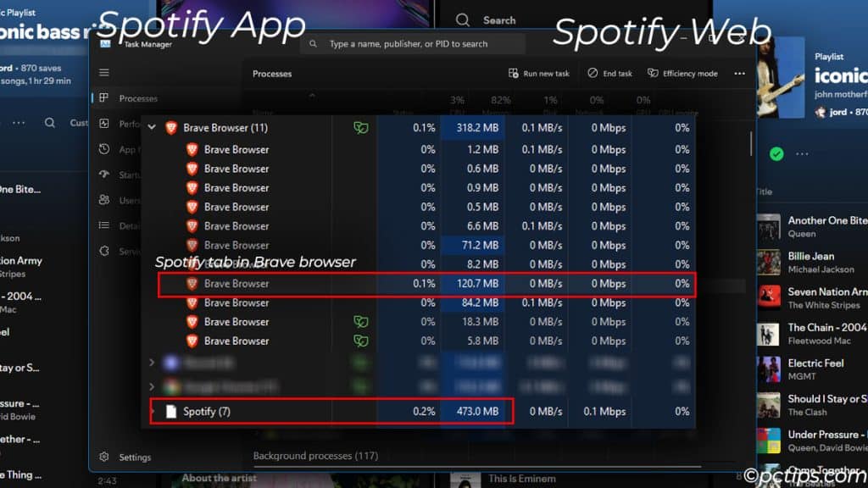
Task: Open Task Manager hamburger navigation menu
Action: [x=104, y=73]
